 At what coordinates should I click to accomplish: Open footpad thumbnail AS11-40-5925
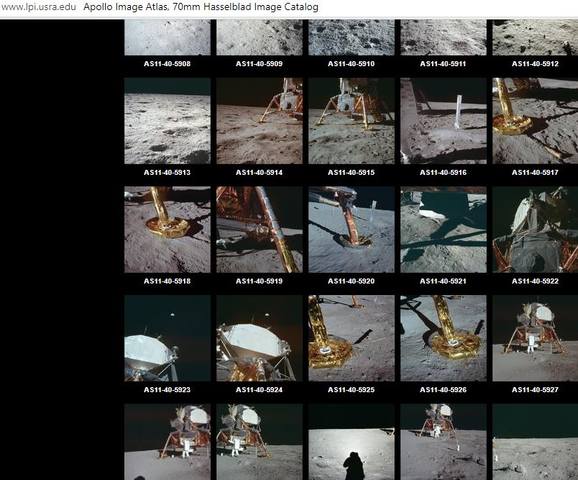click(351, 338)
